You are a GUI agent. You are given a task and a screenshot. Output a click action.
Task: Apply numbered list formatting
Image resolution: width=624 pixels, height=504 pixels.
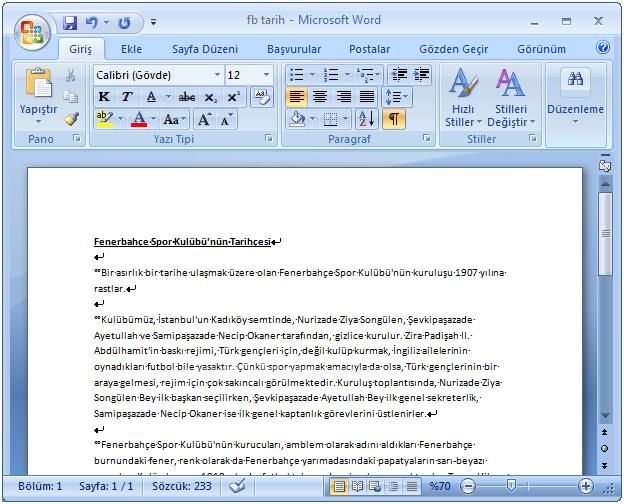click(331, 74)
